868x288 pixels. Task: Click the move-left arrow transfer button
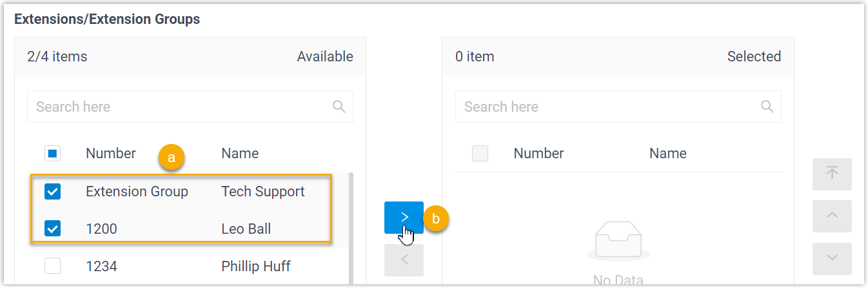pyautogui.click(x=404, y=260)
